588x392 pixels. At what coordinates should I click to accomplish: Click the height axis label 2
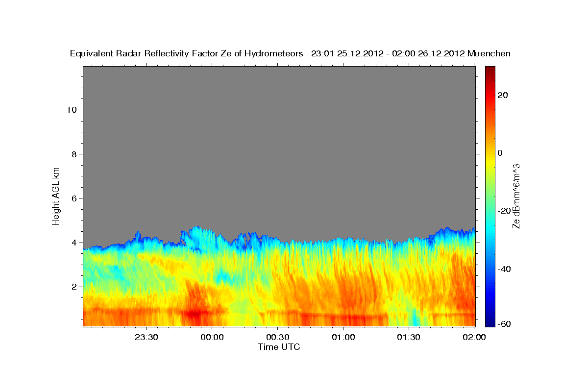pos(73,287)
